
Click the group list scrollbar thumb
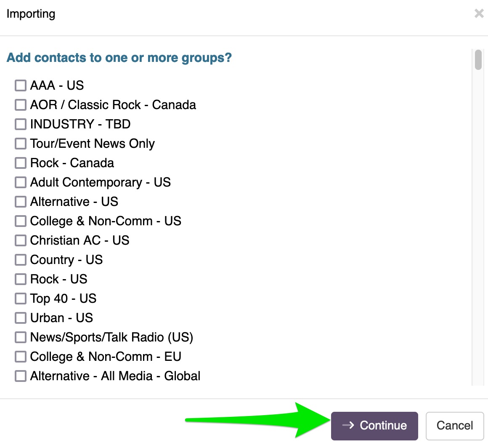(x=478, y=60)
